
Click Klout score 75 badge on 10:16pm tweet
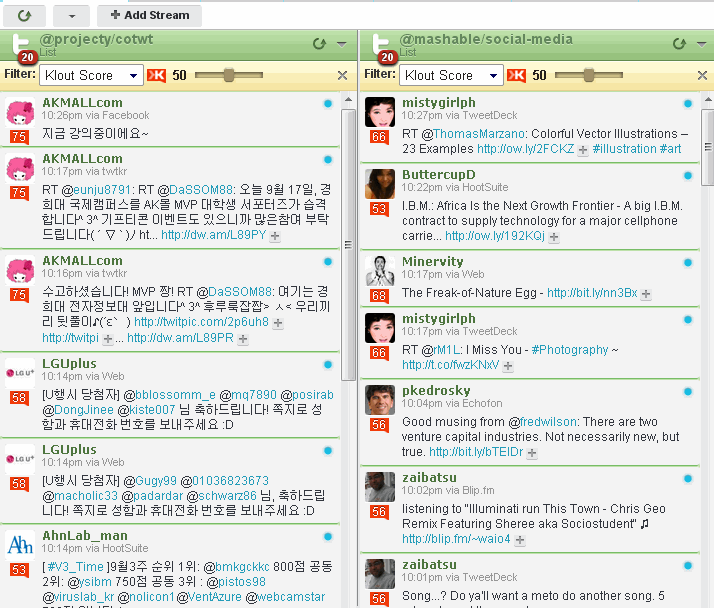point(19,295)
